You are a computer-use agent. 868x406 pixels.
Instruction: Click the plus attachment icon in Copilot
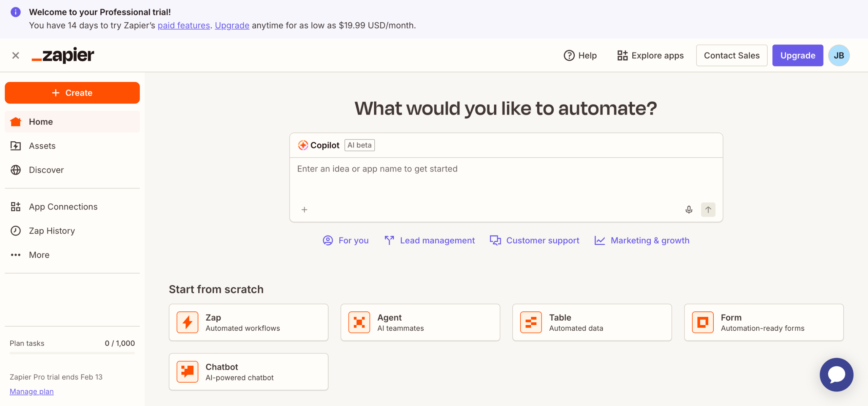pyautogui.click(x=304, y=210)
